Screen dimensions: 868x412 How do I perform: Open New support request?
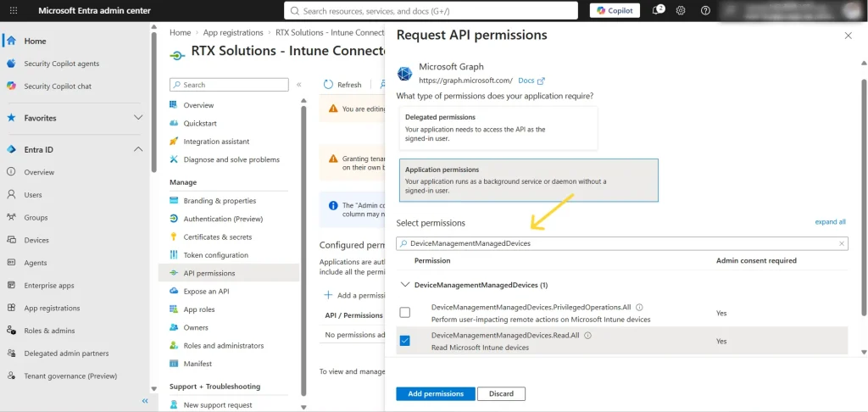(x=218, y=405)
